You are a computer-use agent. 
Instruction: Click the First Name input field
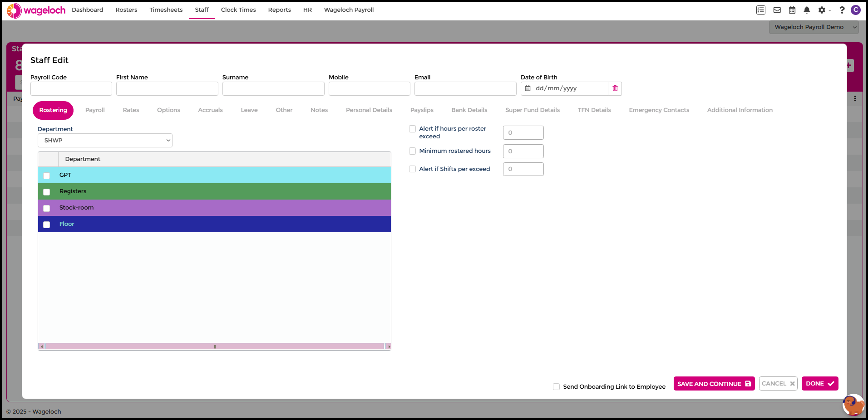click(167, 89)
